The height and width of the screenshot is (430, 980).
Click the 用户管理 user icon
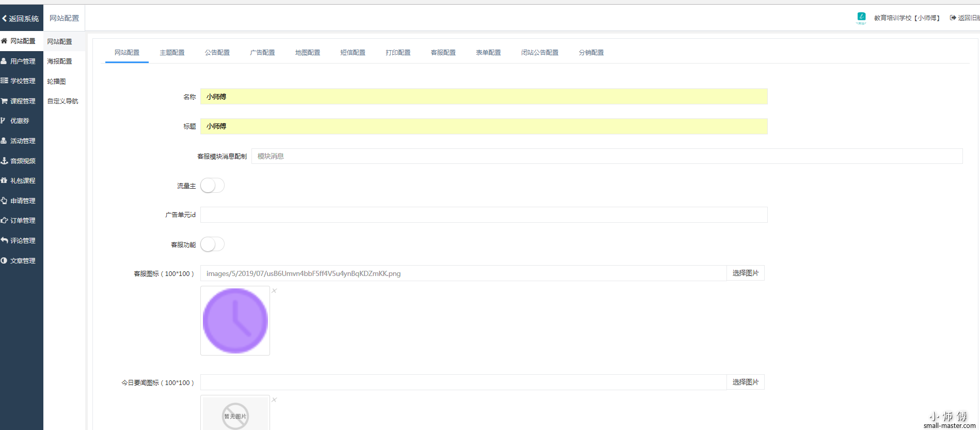click(x=4, y=61)
